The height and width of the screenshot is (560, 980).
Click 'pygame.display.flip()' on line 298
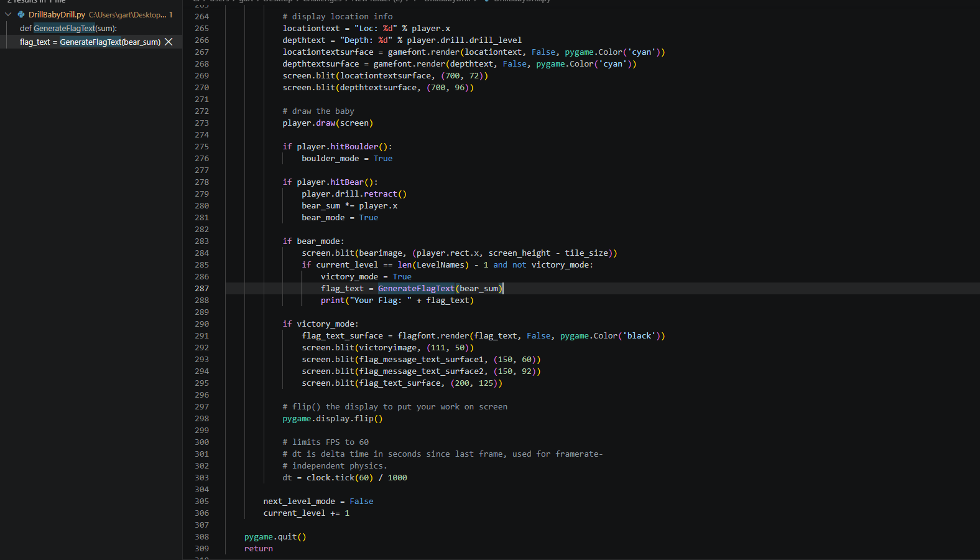pyautogui.click(x=333, y=418)
